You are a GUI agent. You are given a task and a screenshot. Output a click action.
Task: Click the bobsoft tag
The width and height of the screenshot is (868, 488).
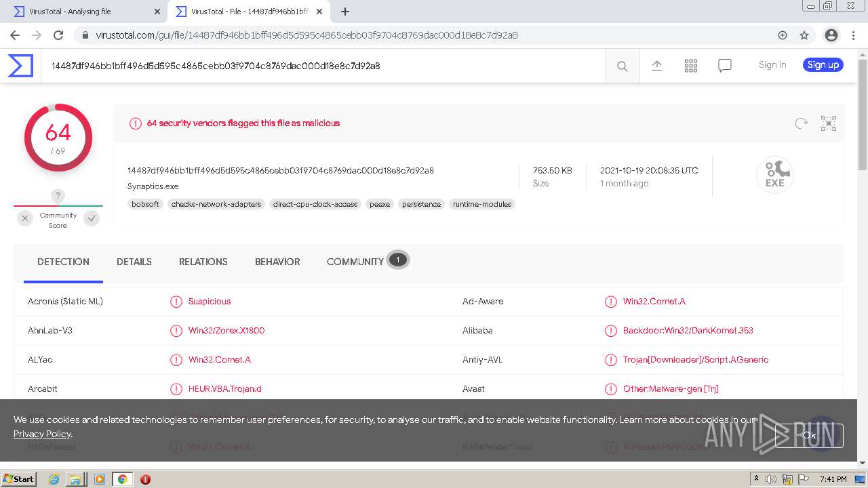145,204
